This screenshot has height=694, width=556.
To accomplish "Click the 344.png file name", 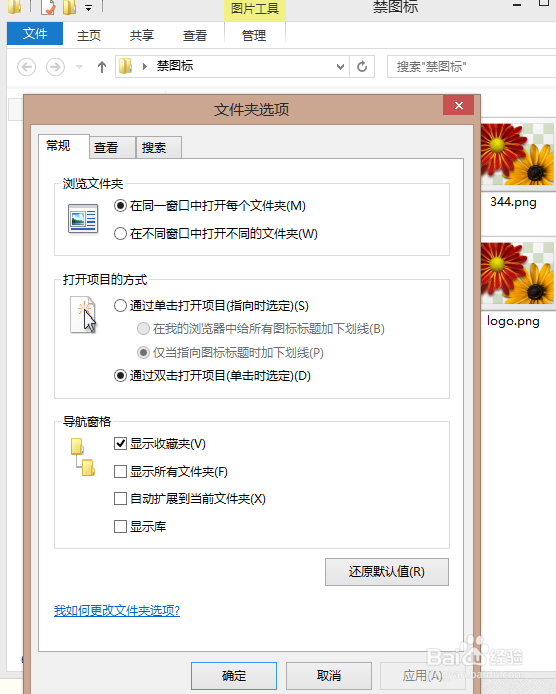I will [514, 202].
